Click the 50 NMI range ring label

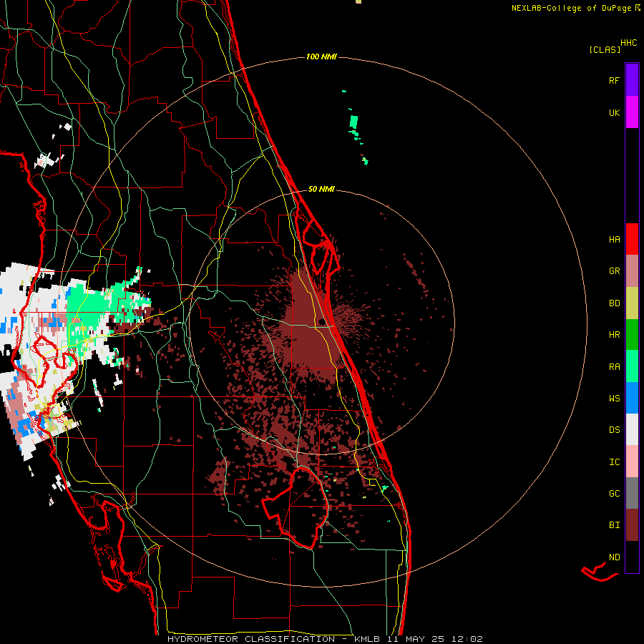321,189
